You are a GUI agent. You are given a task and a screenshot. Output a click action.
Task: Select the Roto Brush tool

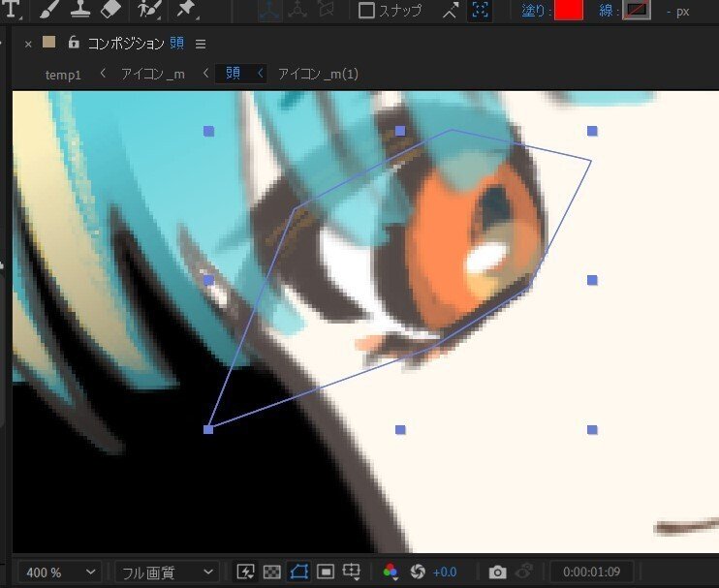click(x=148, y=9)
